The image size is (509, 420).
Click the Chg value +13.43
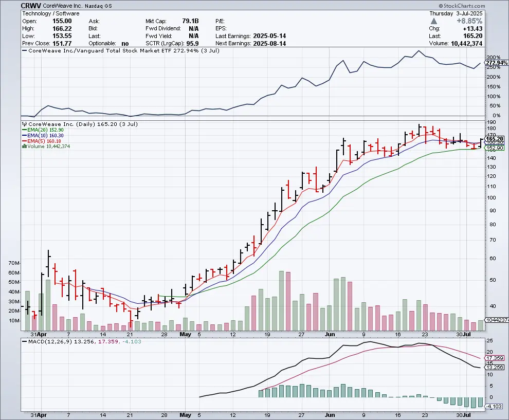tap(472, 29)
